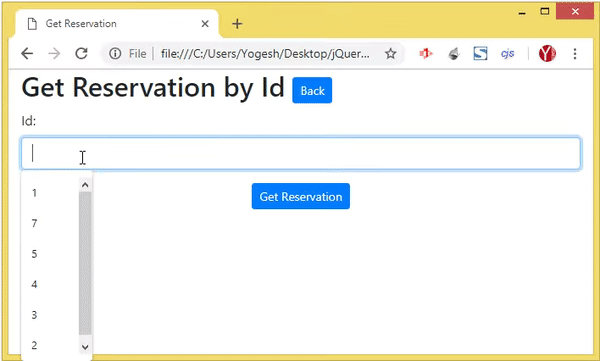
Task: Click the Back button
Action: pos(312,90)
